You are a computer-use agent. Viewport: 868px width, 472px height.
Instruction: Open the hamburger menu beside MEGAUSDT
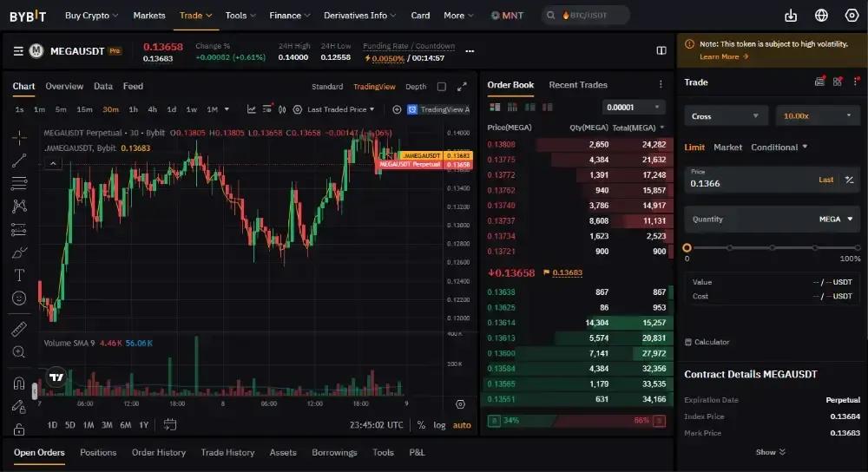tap(18, 51)
